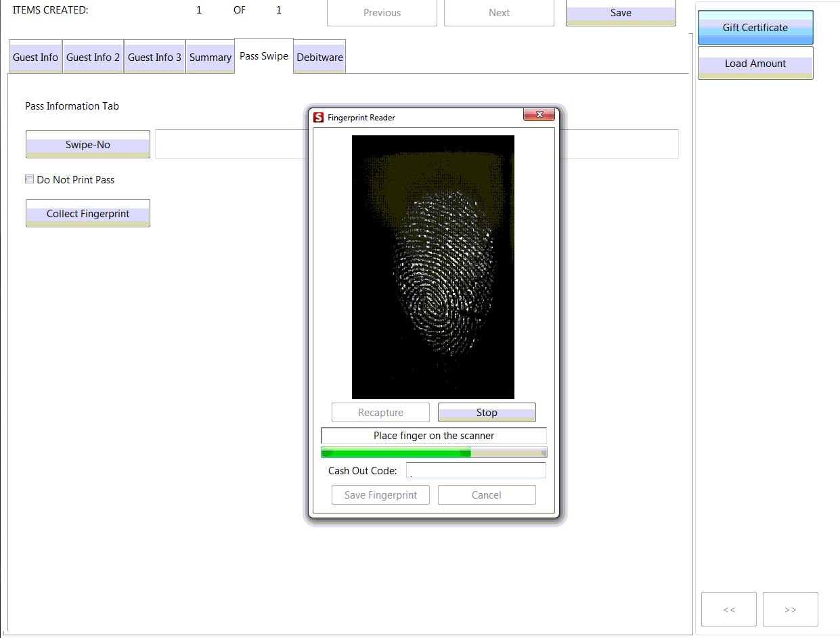Screen dimensions: 840x638
Task: Select the Guest Info 3 tab
Action: click(x=154, y=57)
